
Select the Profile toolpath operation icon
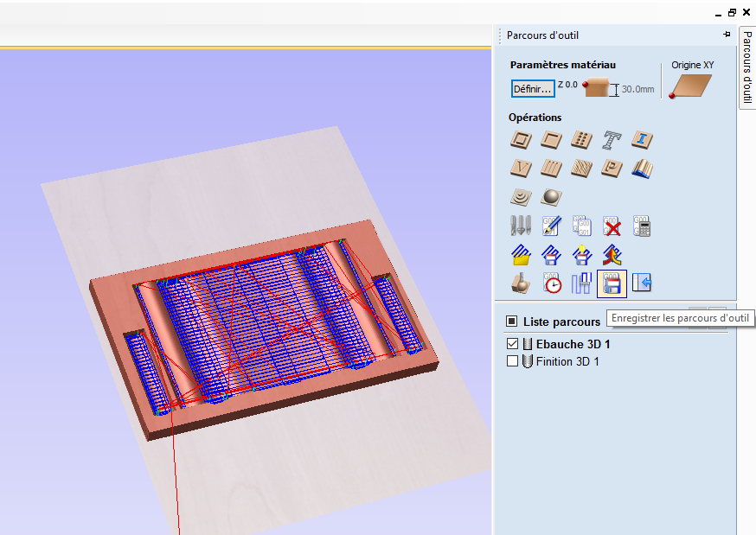pyautogui.click(x=521, y=140)
